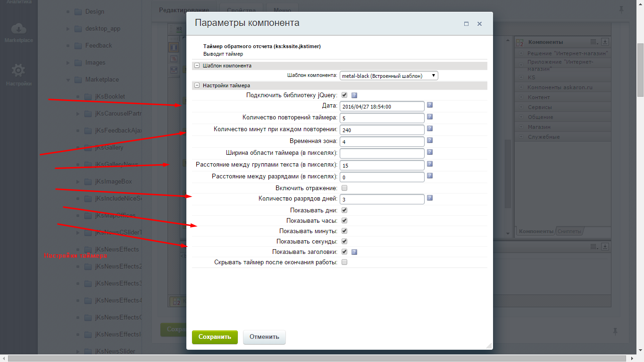This screenshot has height=362, width=644.
Task: Click help icon for Количество разрядов дней
Action: 430,198
